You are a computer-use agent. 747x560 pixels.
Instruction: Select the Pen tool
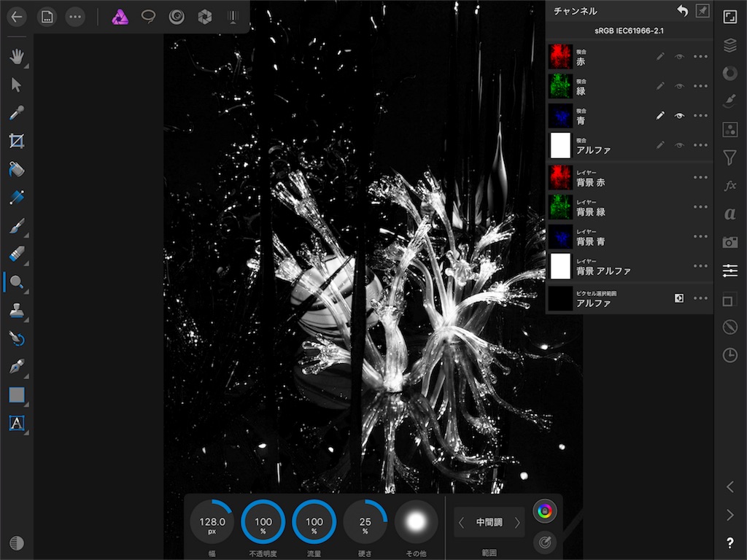pyautogui.click(x=17, y=367)
